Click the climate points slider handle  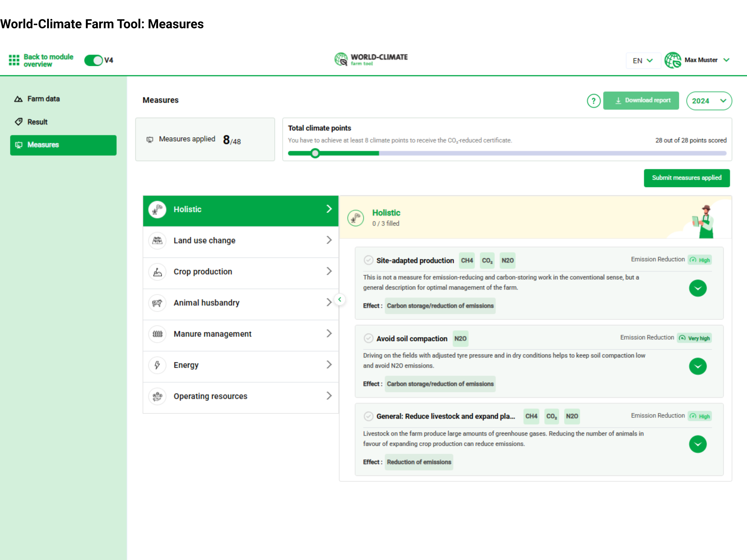pos(315,154)
